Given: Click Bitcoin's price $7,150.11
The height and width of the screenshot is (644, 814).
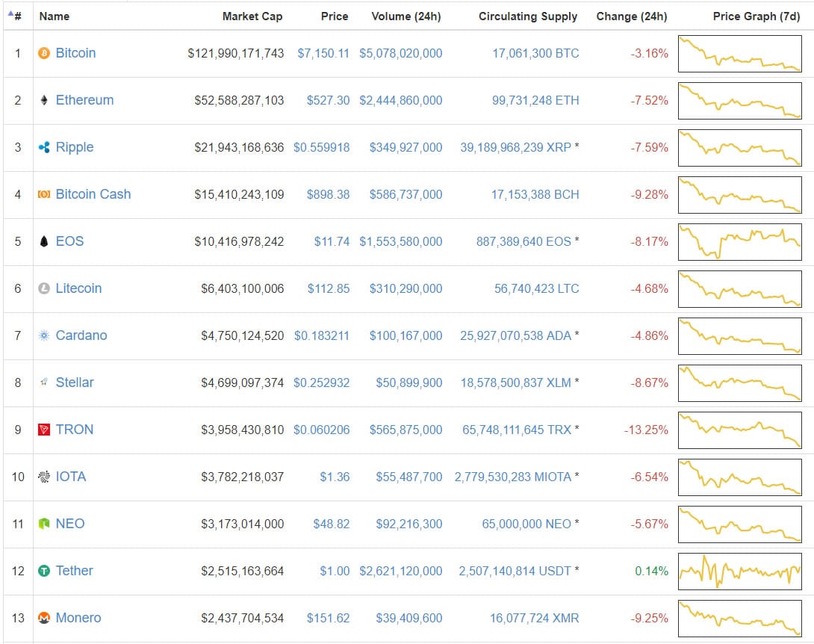Looking at the screenshot, I should (323, 54).
